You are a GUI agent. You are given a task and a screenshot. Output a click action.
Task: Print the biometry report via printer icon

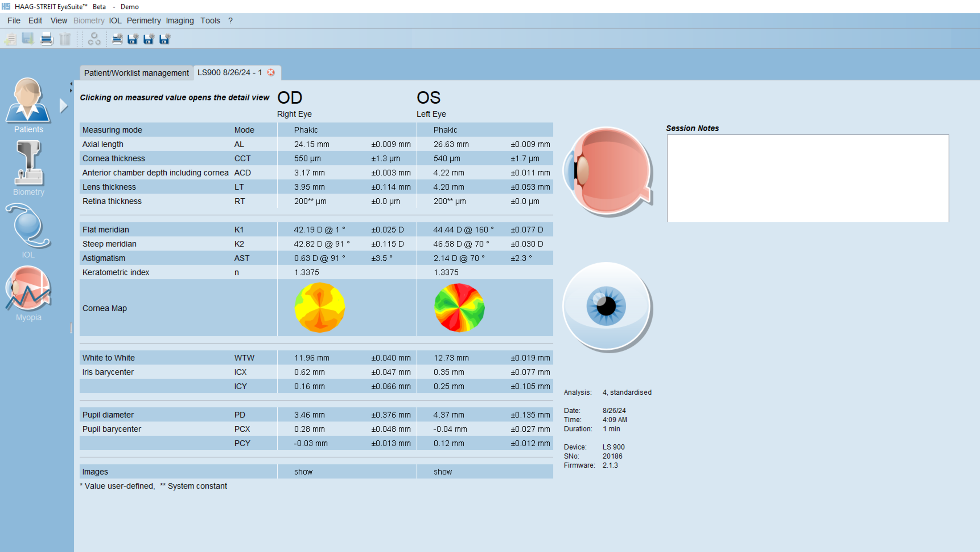(46, 39)
